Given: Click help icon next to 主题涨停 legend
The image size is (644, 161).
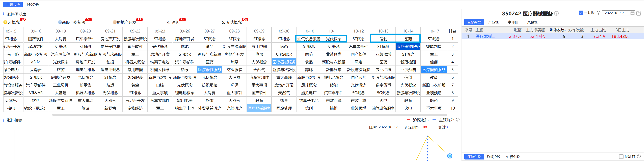Looking at the screenshot, I should click(458, 120).
